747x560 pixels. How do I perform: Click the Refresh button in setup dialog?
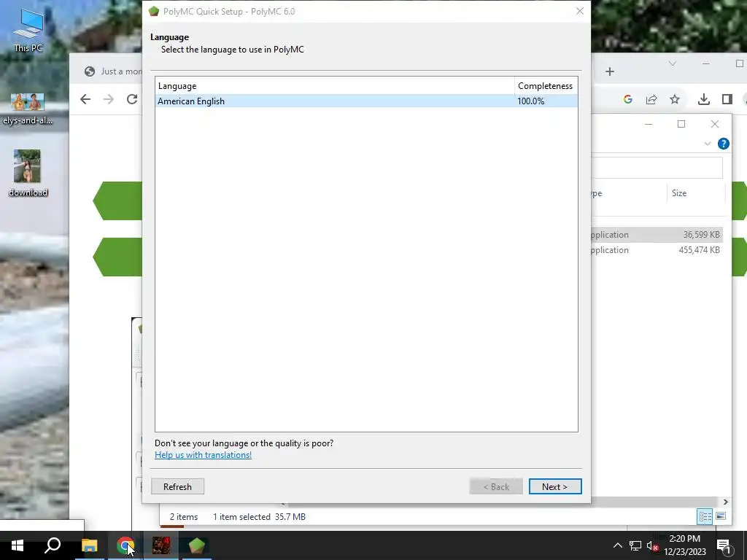coord(178,486)
